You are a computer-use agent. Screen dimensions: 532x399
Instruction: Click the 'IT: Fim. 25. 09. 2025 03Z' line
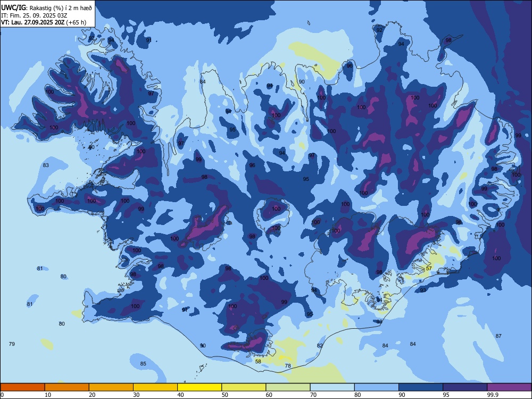[x=34, y=15]
